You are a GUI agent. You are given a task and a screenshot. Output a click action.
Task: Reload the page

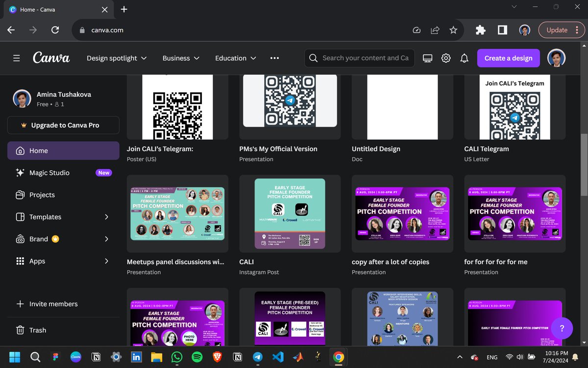click(x=55, y=30)
